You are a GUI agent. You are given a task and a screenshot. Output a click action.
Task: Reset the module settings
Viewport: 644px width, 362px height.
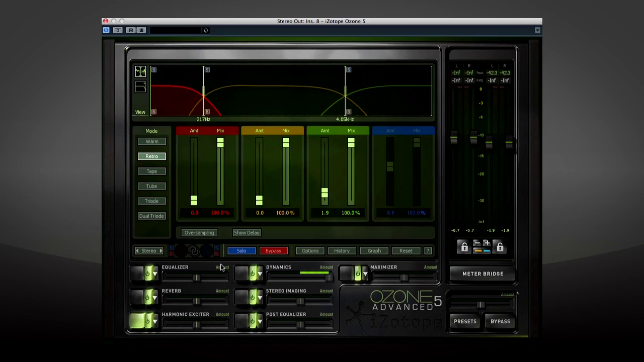point(406,251)
